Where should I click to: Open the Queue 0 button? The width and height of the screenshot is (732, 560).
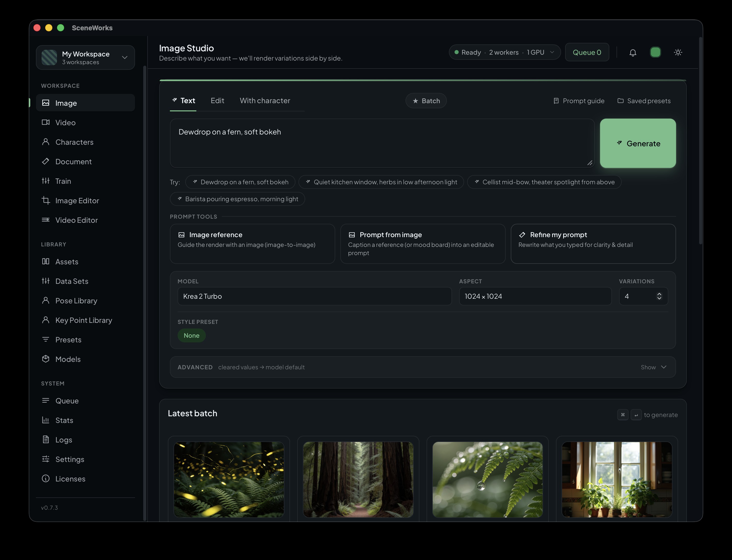click(587, 52)
